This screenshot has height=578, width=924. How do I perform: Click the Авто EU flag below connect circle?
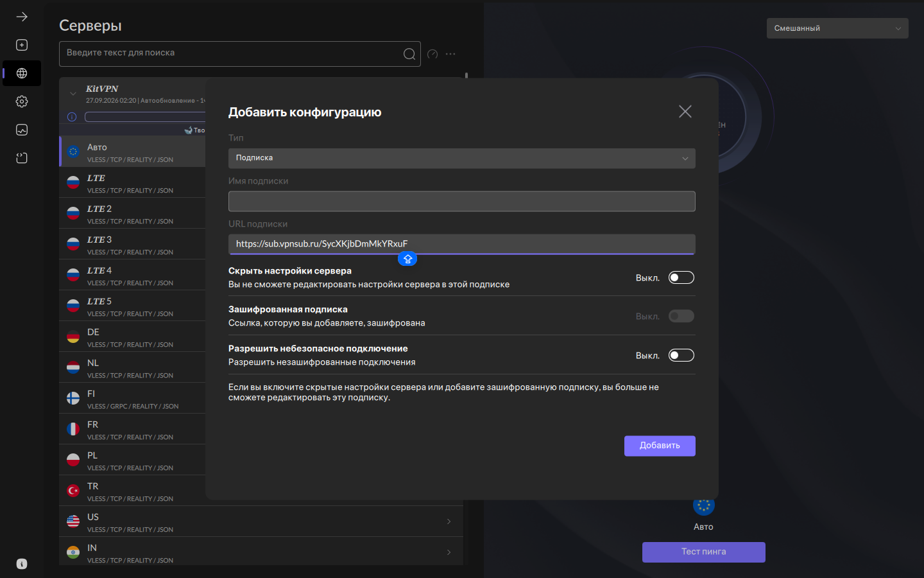(x=704, y=506)
